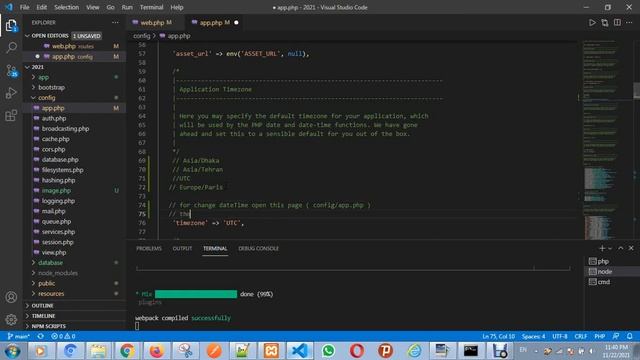This screenshot has width=640, height=360.
Task: Switch to the Debug Console tab
Action: pyautogui.click(x=258, y=248)
